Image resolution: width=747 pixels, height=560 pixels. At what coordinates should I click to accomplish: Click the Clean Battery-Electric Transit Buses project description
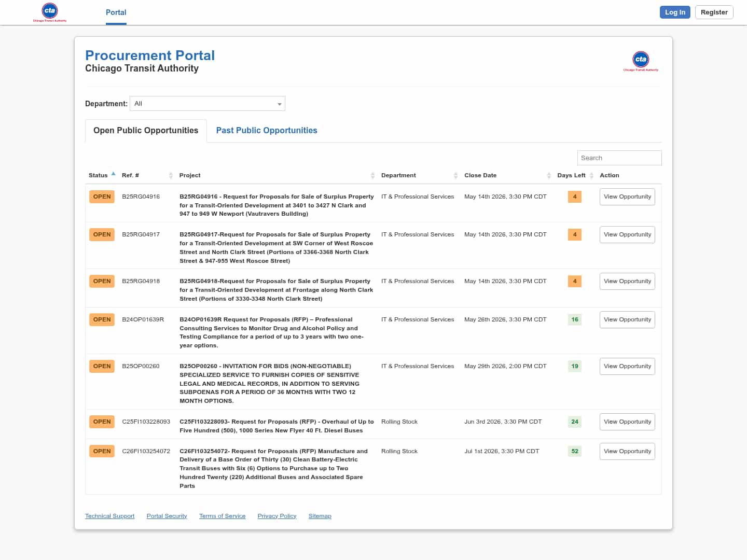(x=274, y=469)
